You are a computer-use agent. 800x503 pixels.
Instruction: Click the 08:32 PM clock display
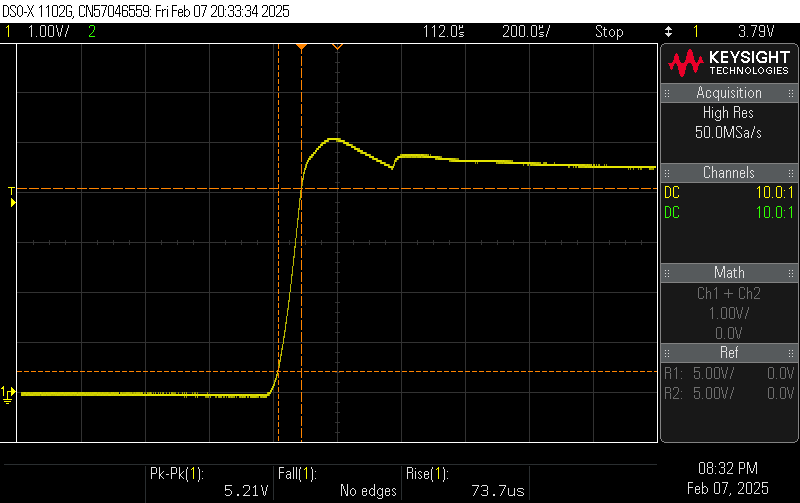(728, 468)
